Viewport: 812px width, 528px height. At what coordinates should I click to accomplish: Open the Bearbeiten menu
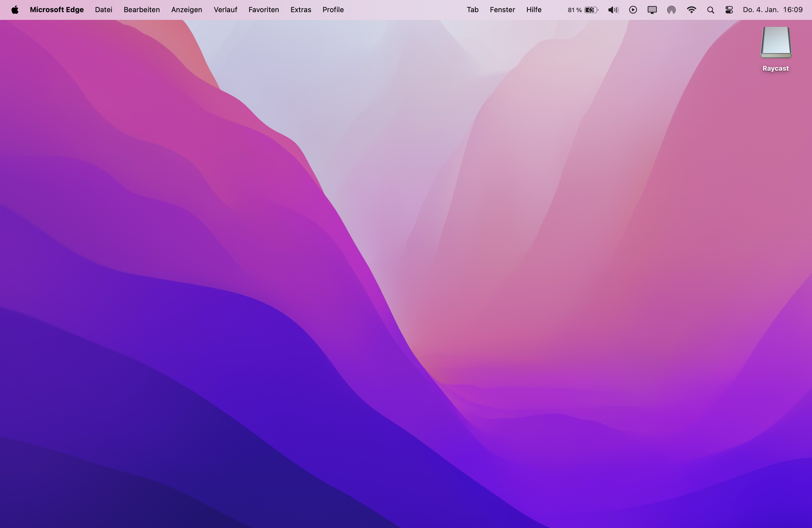pyautogui.click(x=142, y=10)
